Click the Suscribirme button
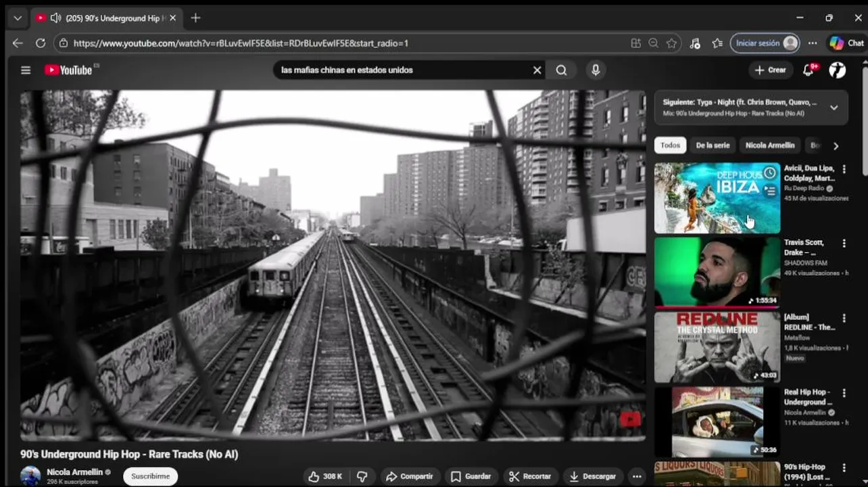Screen dimensions: 868x487 150,476
